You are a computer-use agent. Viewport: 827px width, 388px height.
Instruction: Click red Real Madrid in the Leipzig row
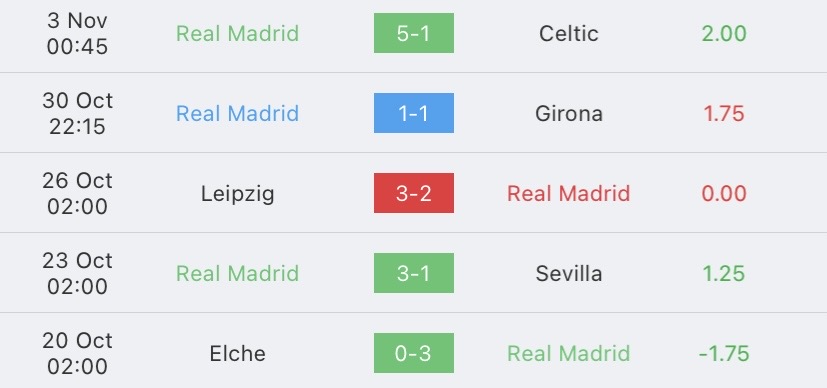click(569, 193)
